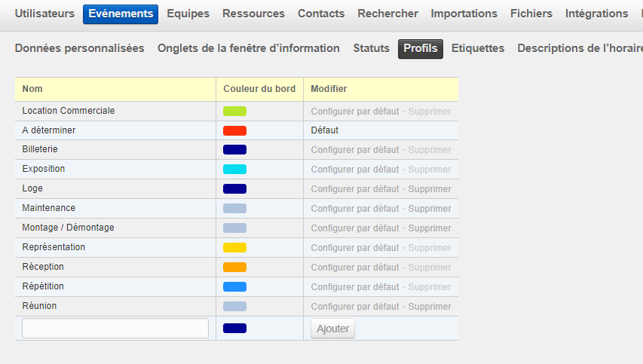This screenshot has height=364, width=643.
Task: Open the orange Réception color swatch
Action: (234, 268)
